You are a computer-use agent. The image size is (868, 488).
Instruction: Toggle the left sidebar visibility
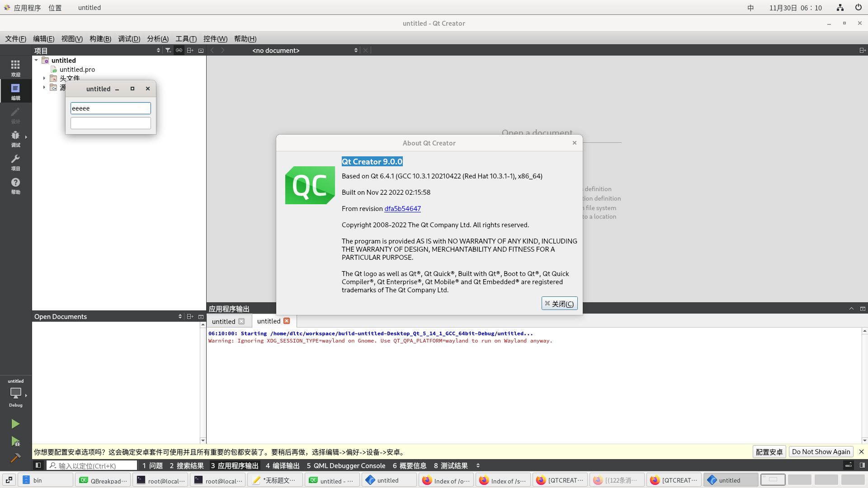click(38, 465)
